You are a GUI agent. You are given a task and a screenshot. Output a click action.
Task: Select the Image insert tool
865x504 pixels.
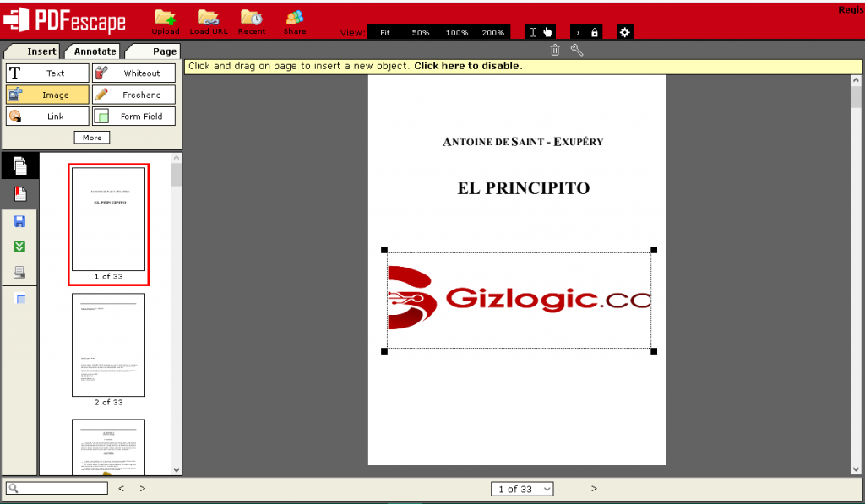tap(47, 95)
